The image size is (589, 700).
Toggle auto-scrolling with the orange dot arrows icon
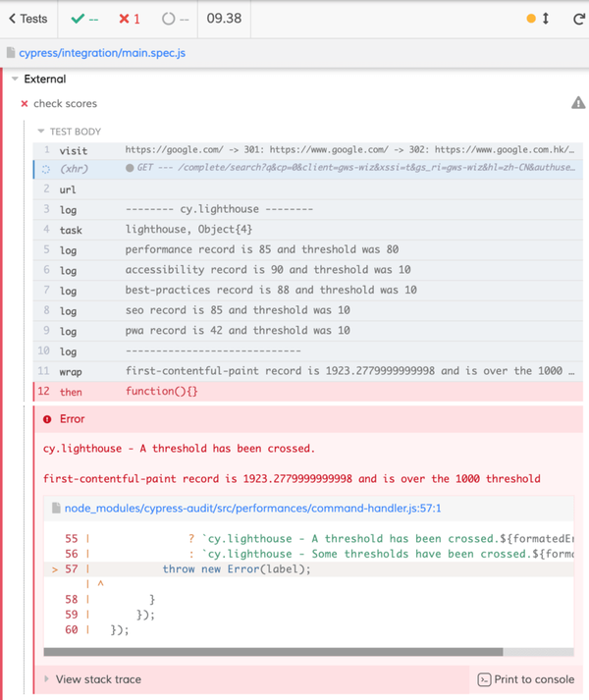[x=538, y=19]
